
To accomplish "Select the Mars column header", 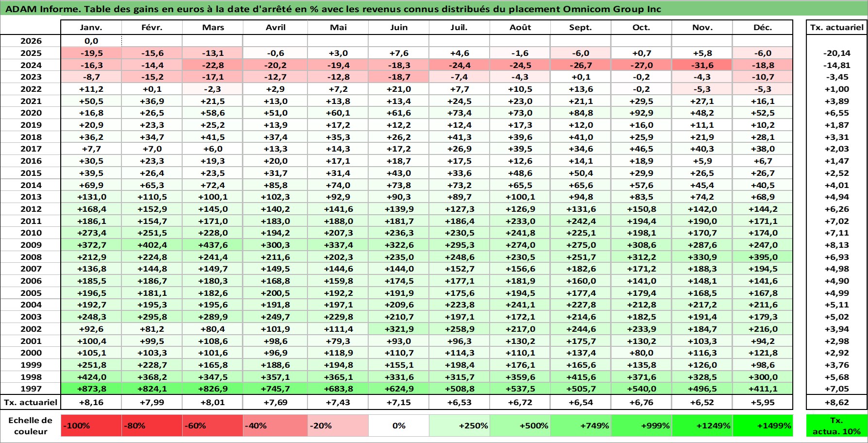I will [x=213, y=27].
